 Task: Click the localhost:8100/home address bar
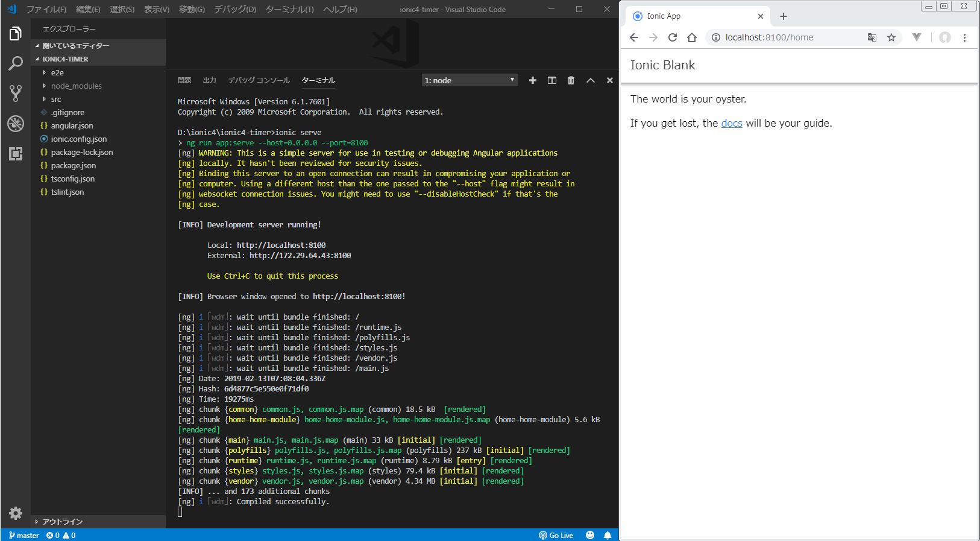pos(769,37)
